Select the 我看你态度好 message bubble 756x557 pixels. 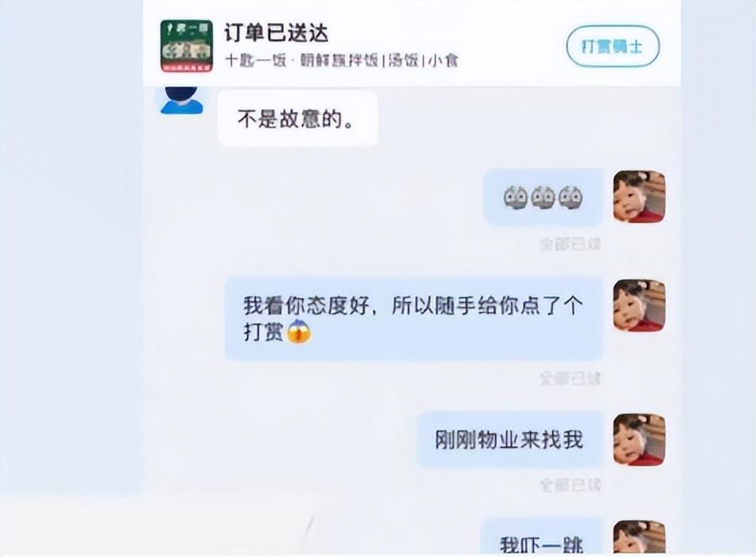pyautogui.click(x=414, y=319)
